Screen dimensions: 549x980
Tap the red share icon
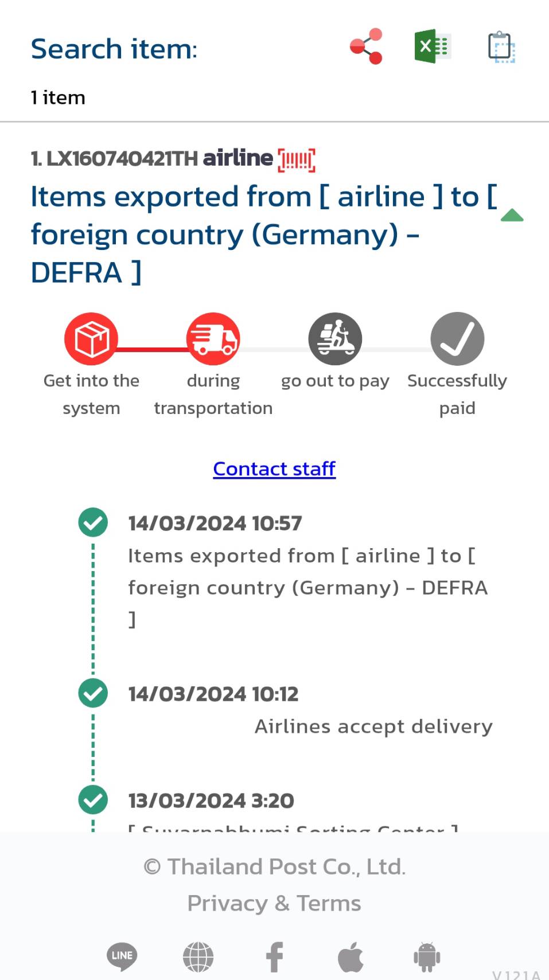click(x=366, y=46)
